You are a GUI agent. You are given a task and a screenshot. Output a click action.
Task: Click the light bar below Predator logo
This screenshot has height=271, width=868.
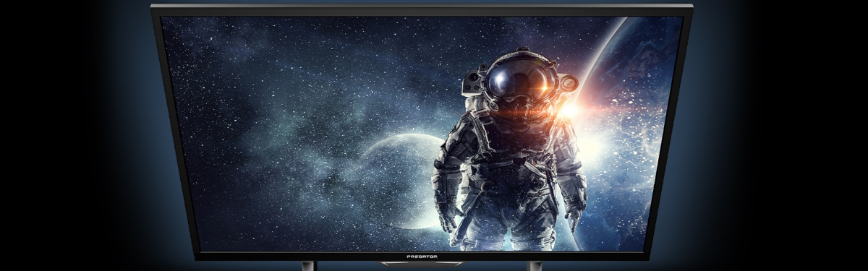point(422,264)
